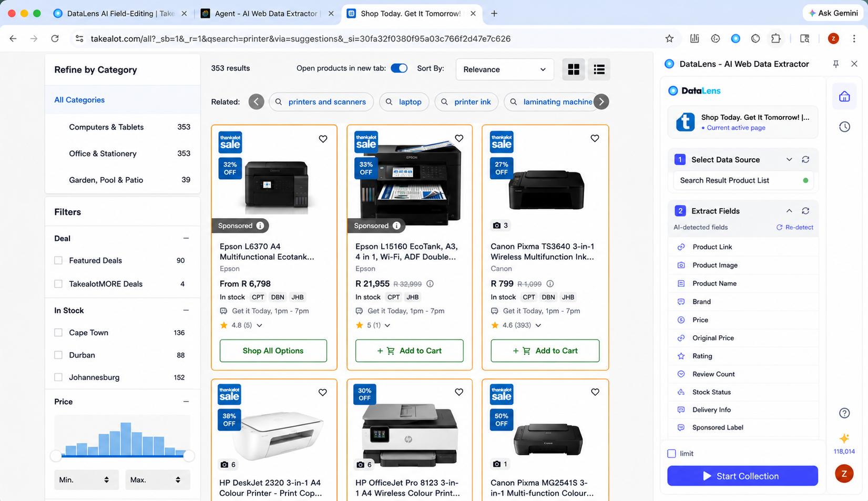Pin the DataLens side panel
The height and width of the screenshot is (501, 868).
pyautogui.click(x=835, y=64)
